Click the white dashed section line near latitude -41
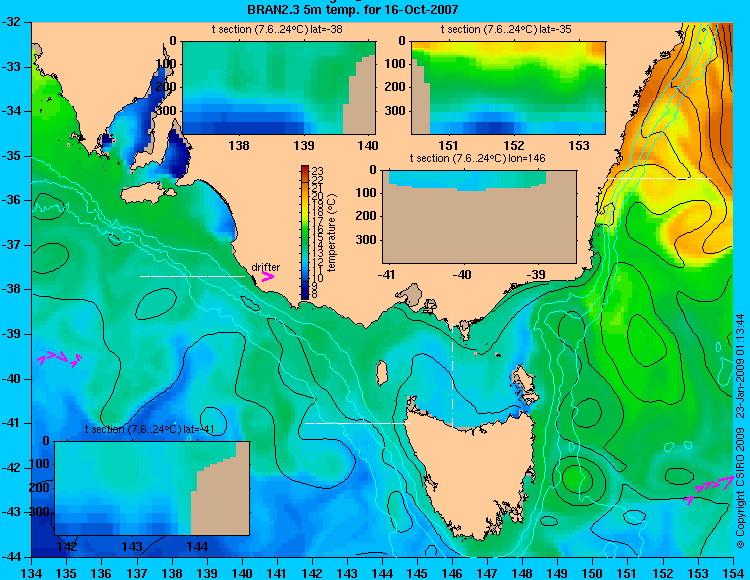Image resolution: width=750 pixels, height=580 pixels. [x=357, y=423]
